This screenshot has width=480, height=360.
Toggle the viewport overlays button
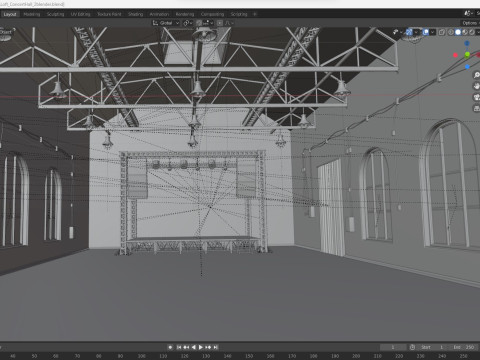click(x=426, y=32)
